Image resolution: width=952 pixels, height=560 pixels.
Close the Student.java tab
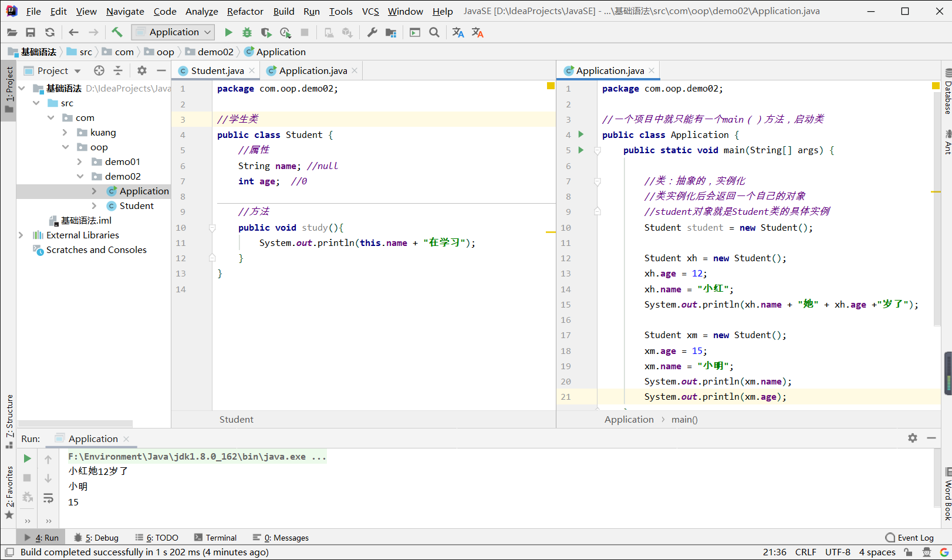point(252,70)
